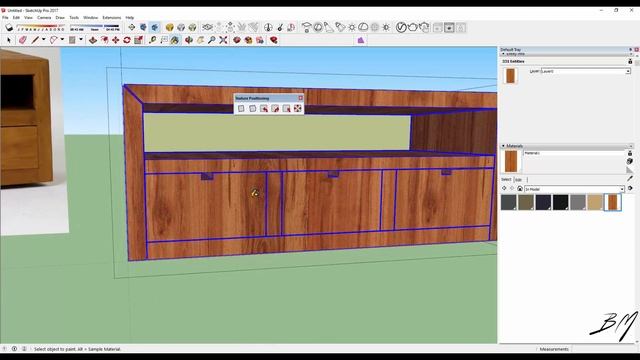Select the olive brown material swatch

pos(526,202)
